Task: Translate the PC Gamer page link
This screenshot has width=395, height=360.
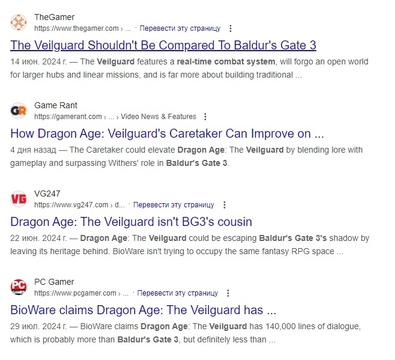Action: (178, 293)
